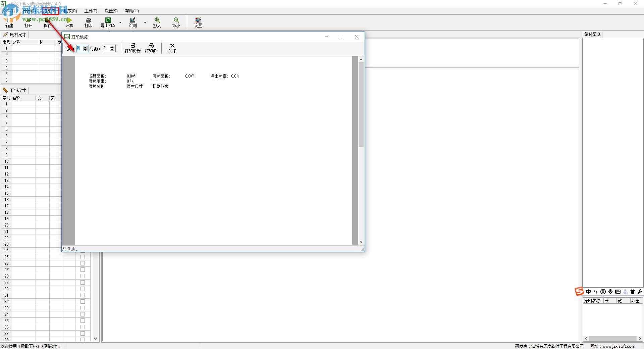
Task: Open the Sogou skin shirt icon
Action: [633, 292]
